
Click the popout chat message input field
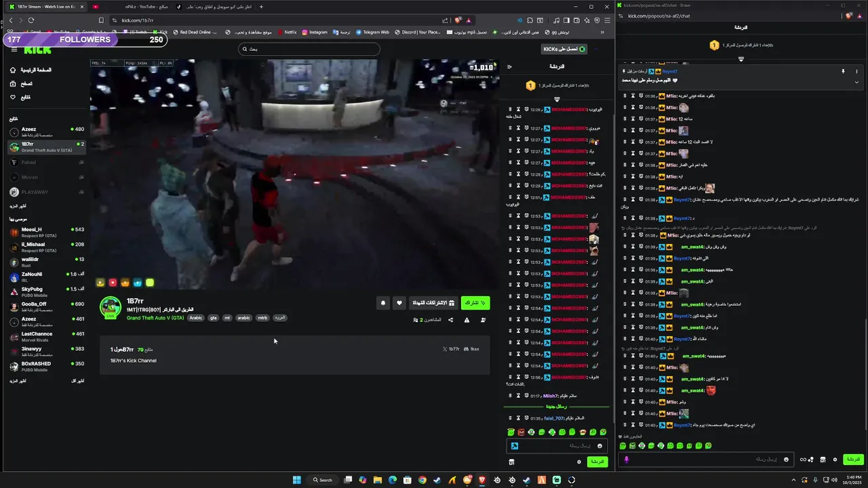pos(705,460)
